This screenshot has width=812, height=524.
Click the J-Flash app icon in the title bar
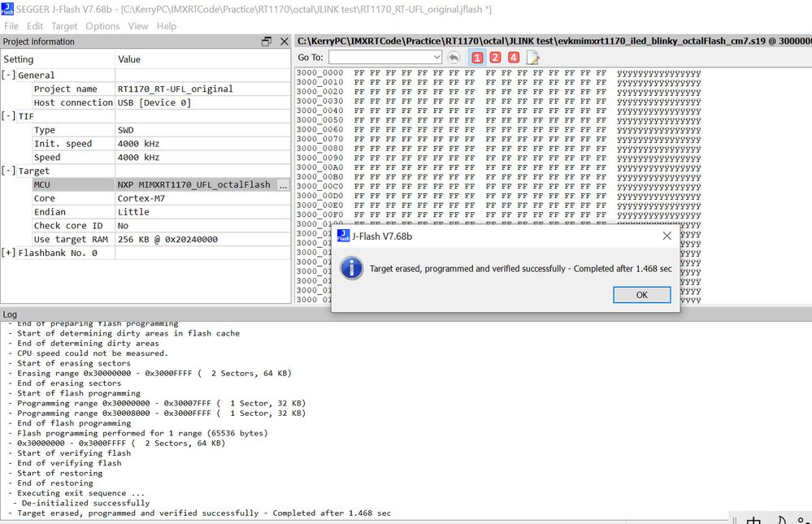(7, 9)
